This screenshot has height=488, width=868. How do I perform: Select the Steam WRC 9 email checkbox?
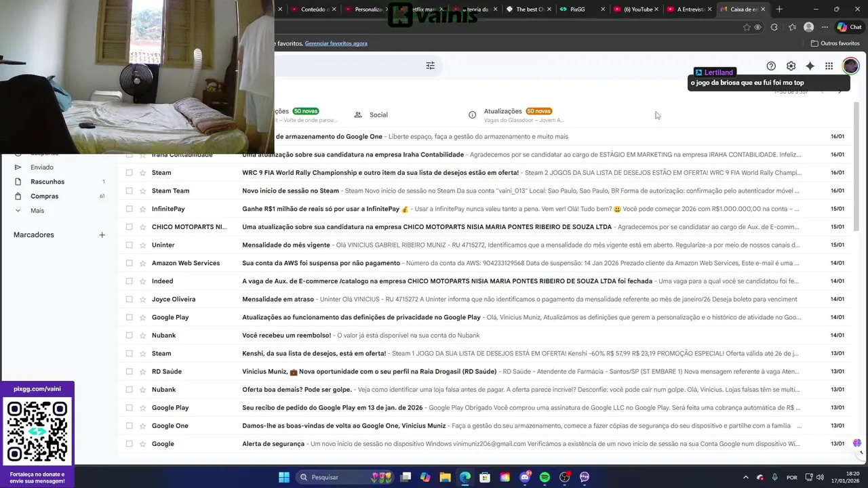click(x=129, y=173)
